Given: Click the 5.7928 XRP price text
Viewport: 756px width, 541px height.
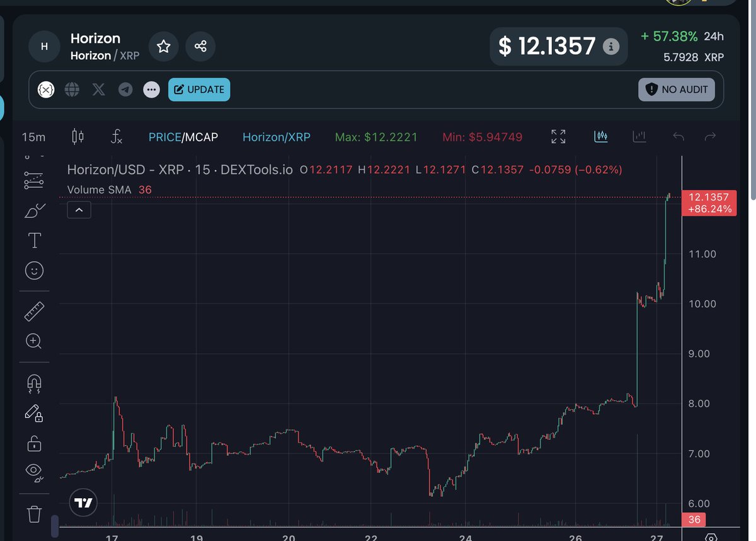Looking at the screenshot, I should (693, 57).
